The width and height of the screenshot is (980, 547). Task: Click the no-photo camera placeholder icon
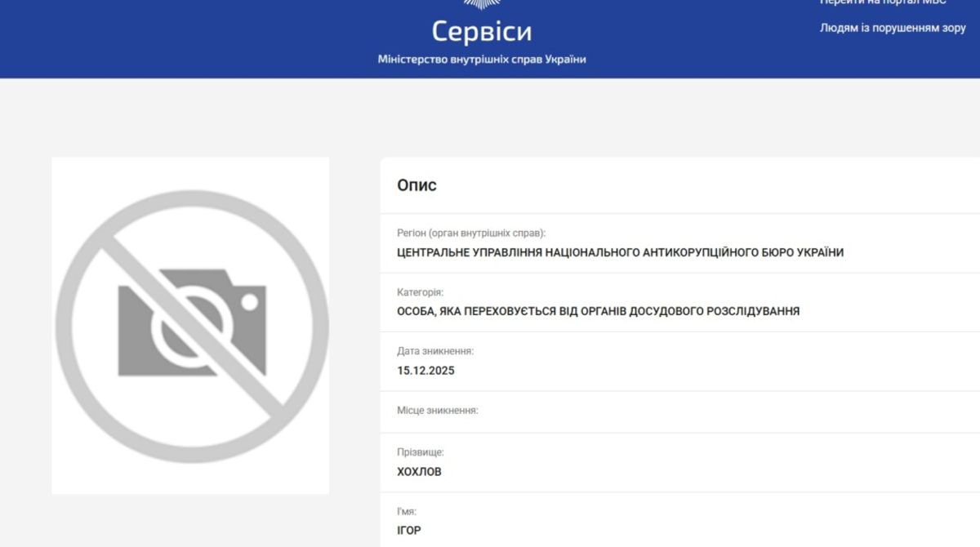[191, 324]
